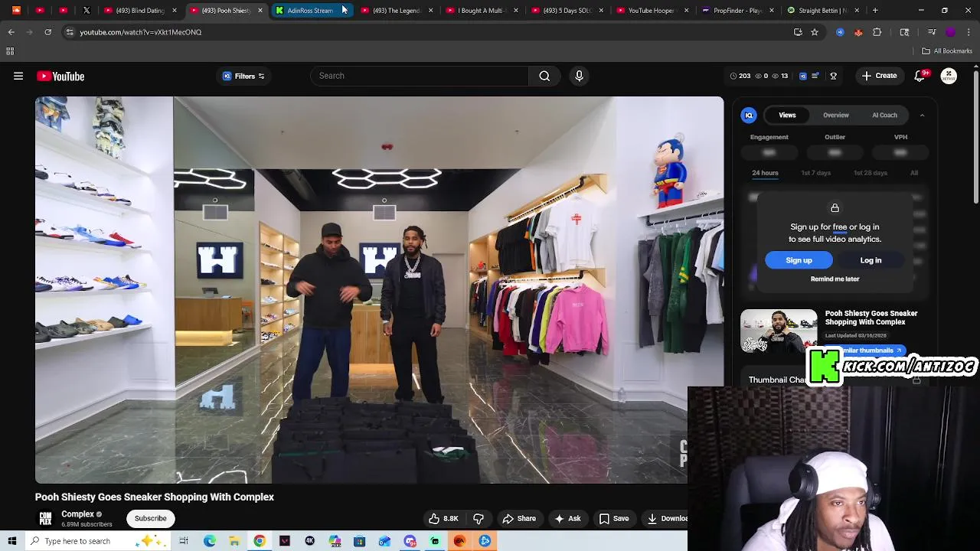Open the X (Twitter) pinned tab
980x551 pixels.
(x=87, y=11)
